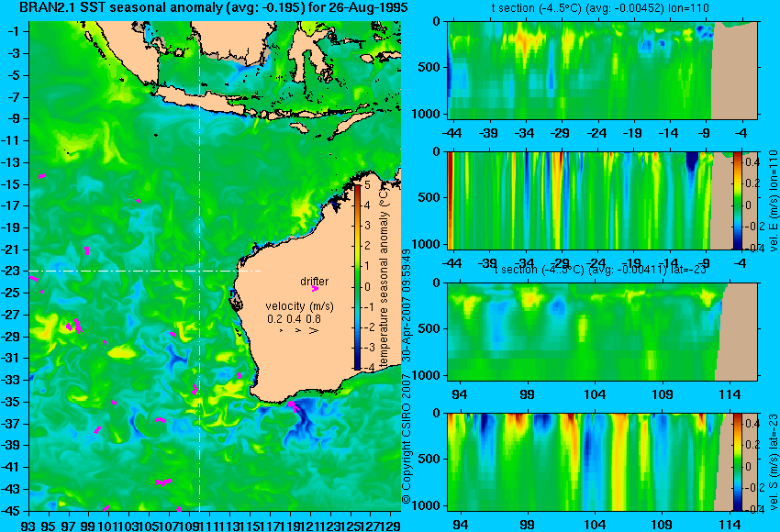Click the 30-Apr-2007 09:59:49 timestamp
This screenshot has height=532, width=780.
407,305
